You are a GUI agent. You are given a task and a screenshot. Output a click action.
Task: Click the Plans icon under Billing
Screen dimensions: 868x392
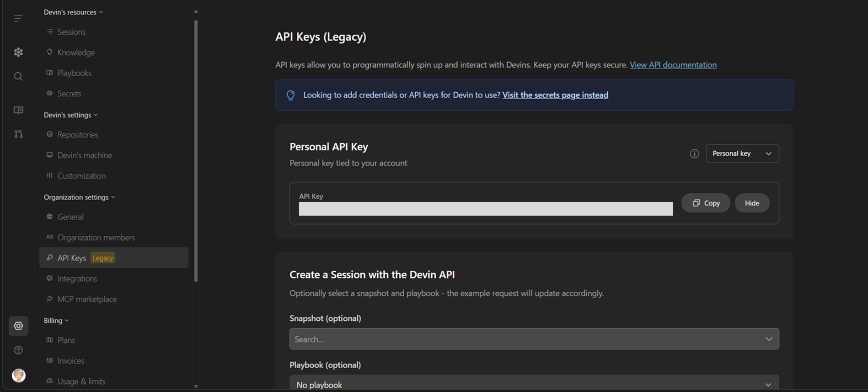coord(49,340)
